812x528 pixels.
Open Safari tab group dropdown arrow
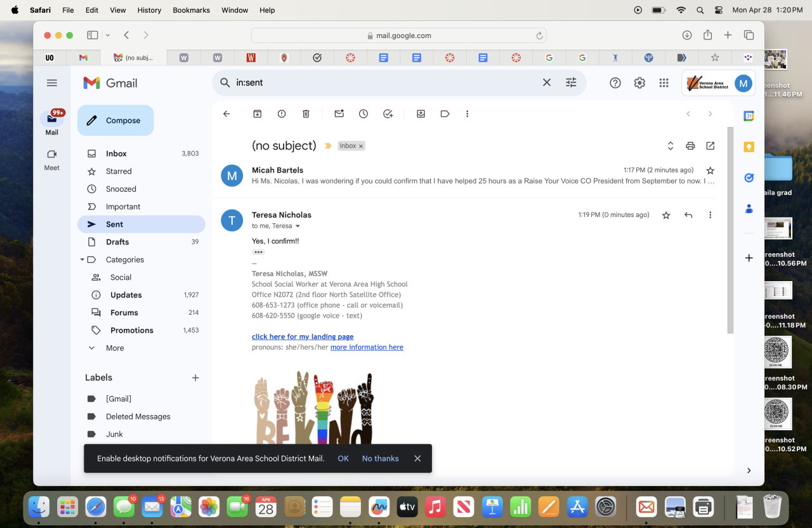click(108, 36)
